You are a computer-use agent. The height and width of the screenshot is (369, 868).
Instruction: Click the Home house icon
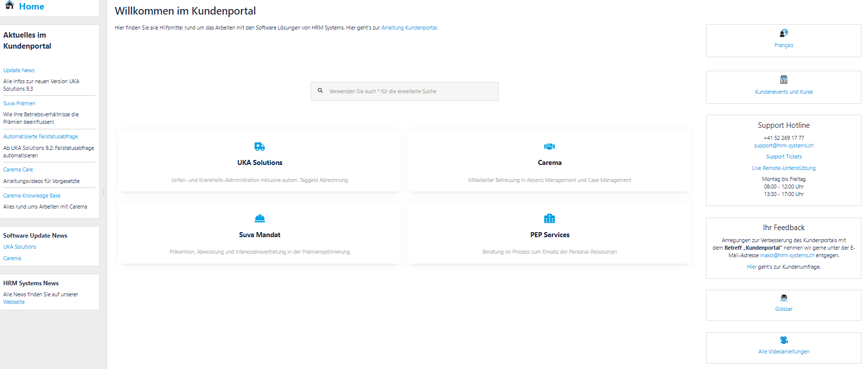click(x=9, y=5)
